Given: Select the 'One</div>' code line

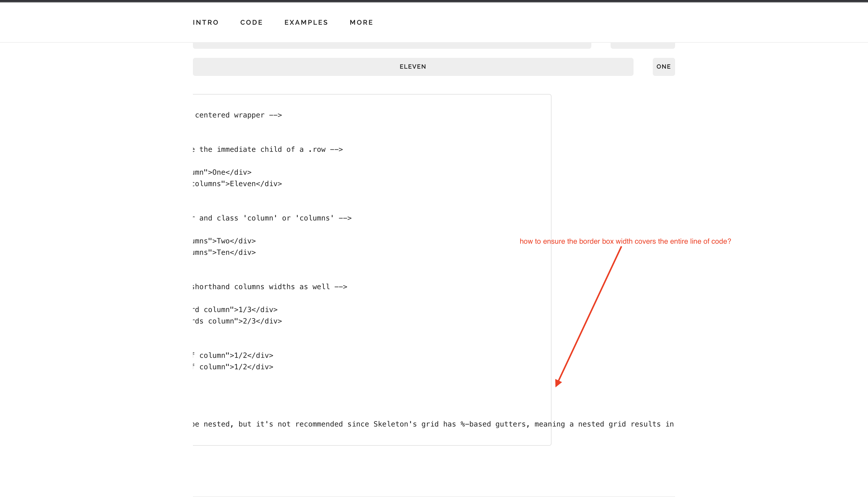Looking at the screenshot, I should [222, 172].
